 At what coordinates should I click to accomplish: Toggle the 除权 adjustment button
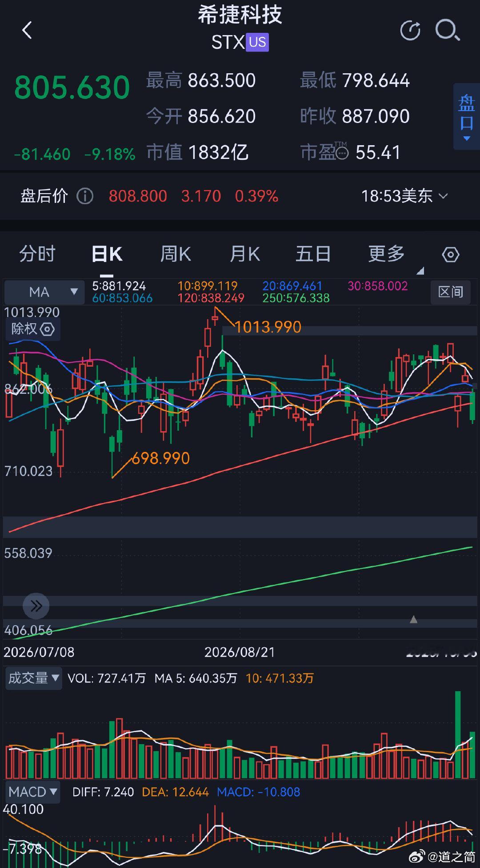pos(32,329)
